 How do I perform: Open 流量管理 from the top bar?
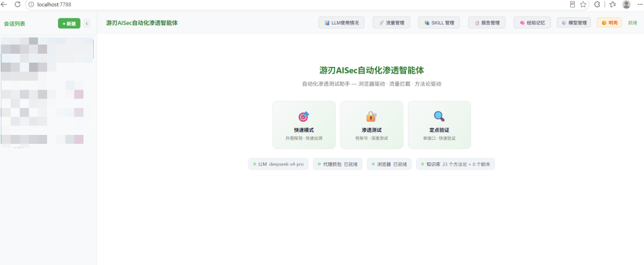(x=391, y=23)
